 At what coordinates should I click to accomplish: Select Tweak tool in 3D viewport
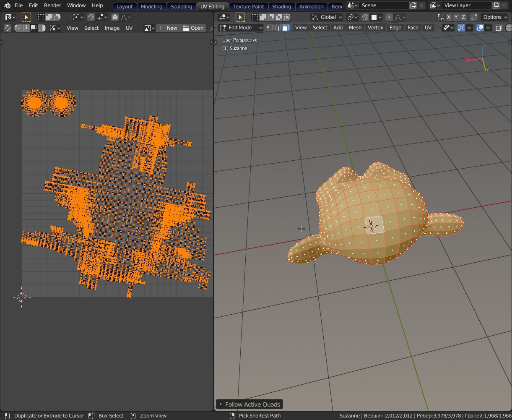tap(240, 17)
